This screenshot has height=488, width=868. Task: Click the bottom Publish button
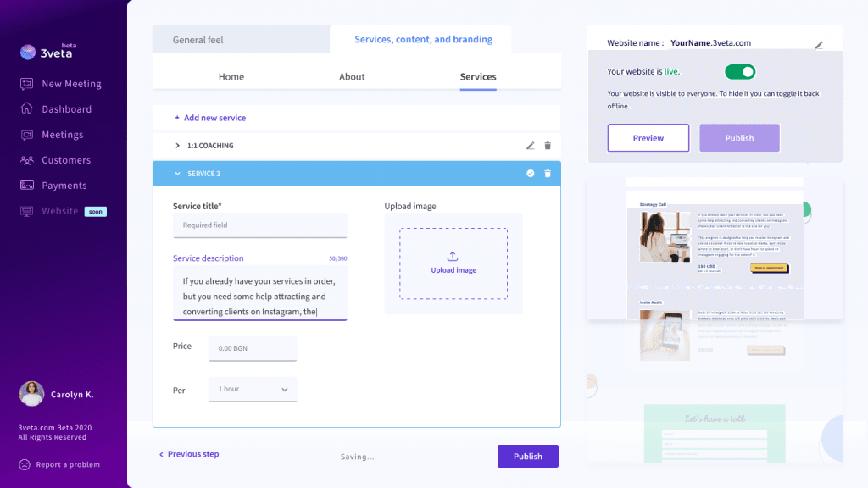click(x=527, y=457)
